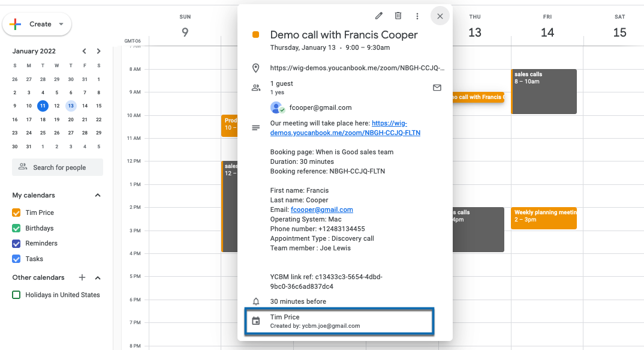
Task: Click Booking reference NBGH-CCJQ-FLTN text
Action: coord(328,171)
